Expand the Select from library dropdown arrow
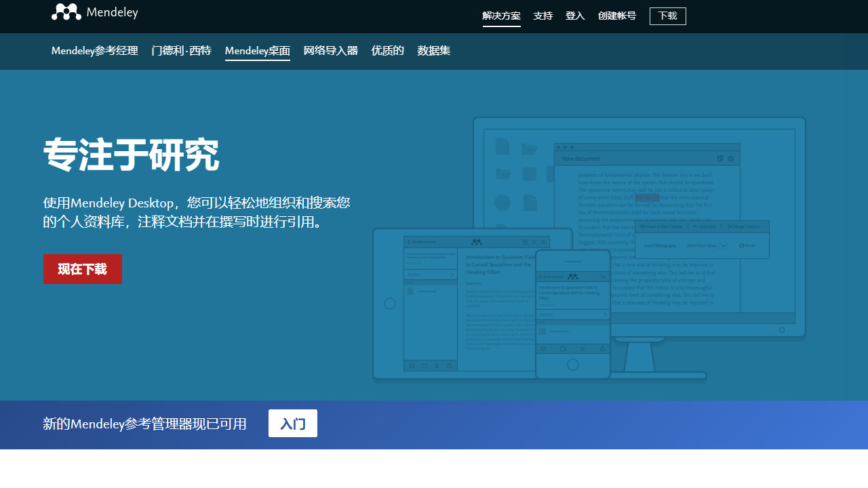 pyautogui.click(x=723, y=246)
